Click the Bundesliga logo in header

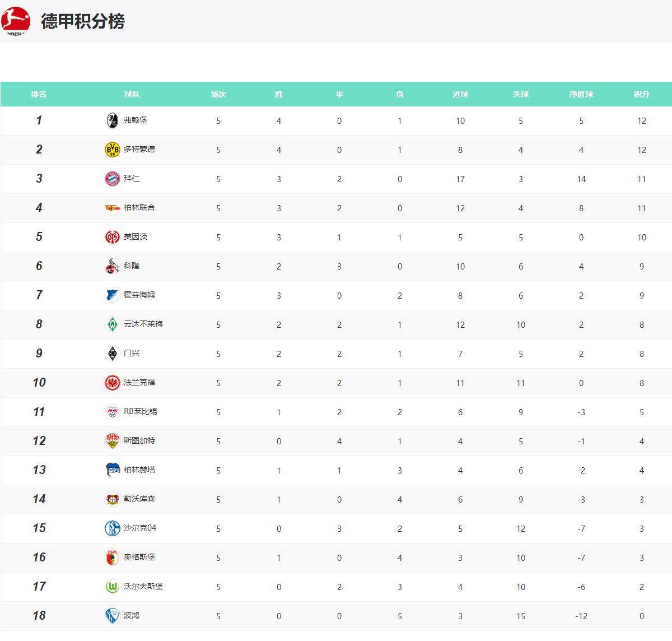pos(15,21)
